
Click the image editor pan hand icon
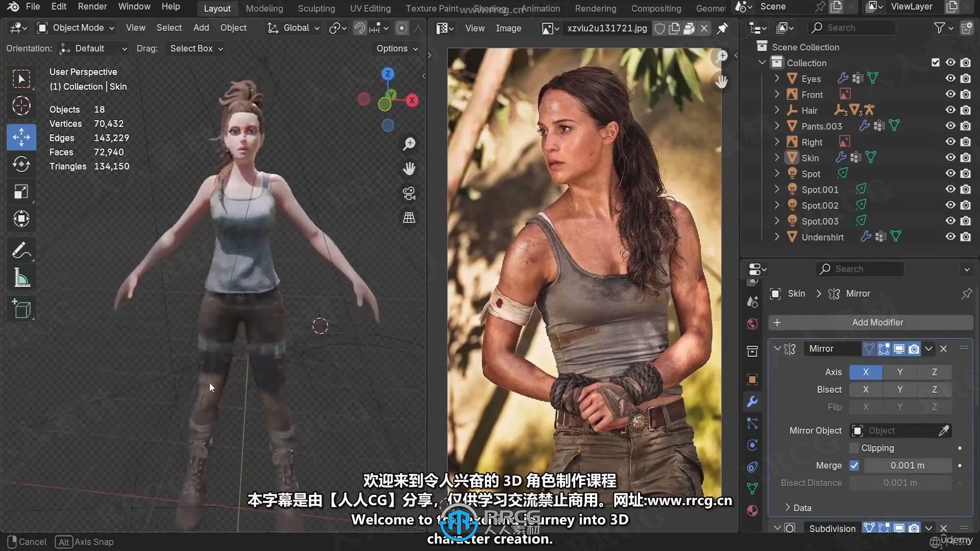[721, 82]
